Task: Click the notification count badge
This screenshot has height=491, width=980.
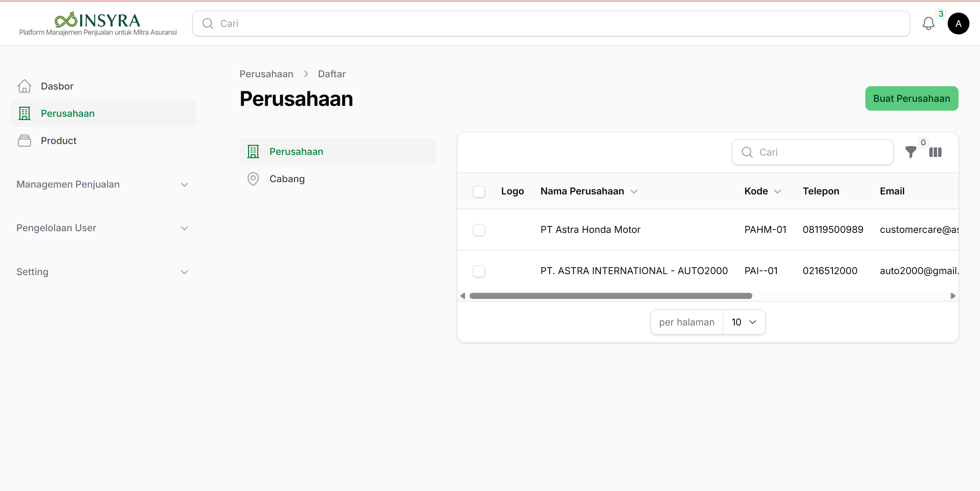Action: pos(941,14)
